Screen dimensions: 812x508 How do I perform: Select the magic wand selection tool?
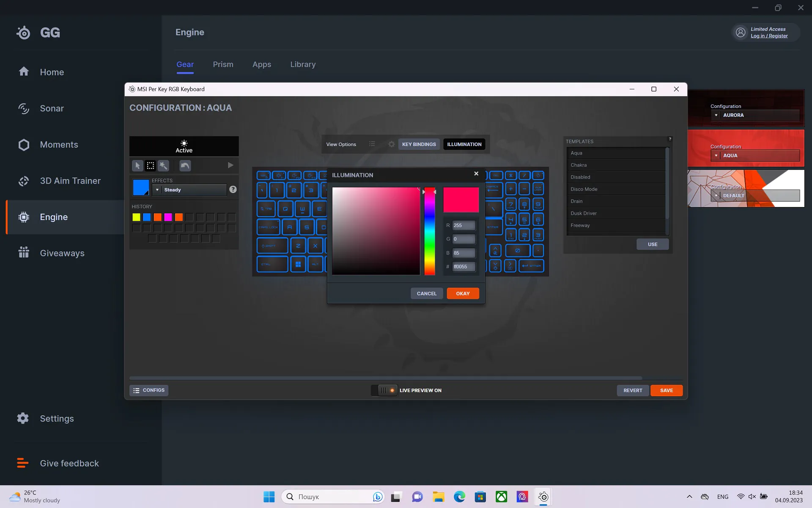click(x=163, y=166)
